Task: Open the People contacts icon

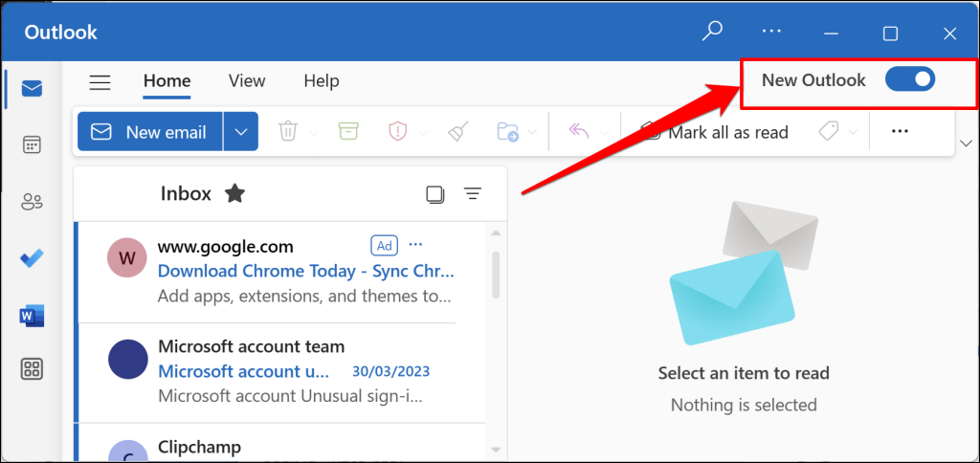Action: tap(32, 202)
